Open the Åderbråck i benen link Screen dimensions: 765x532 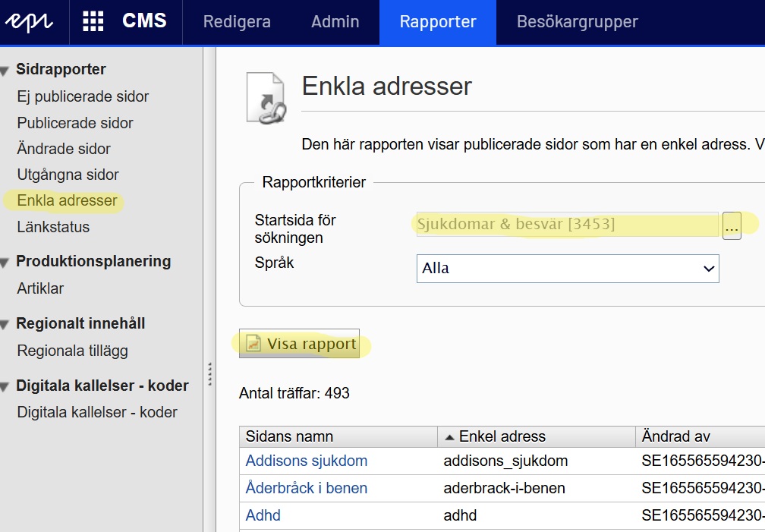pyautogui.click(x=307, y=488)
